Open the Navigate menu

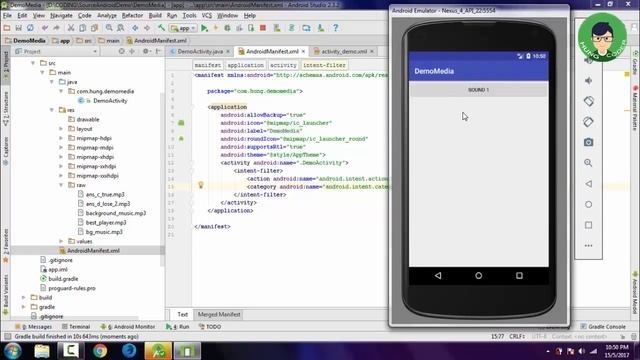[61, 16]
